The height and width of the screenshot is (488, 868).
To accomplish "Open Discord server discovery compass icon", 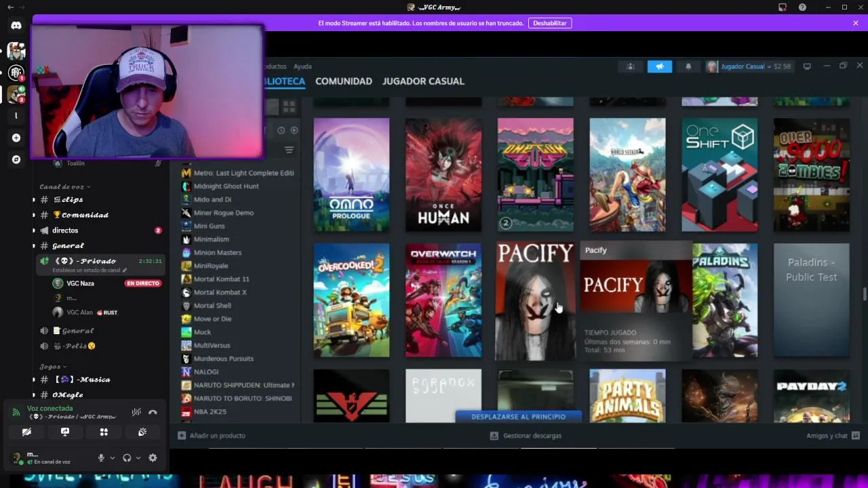I will tap(16, 159).
